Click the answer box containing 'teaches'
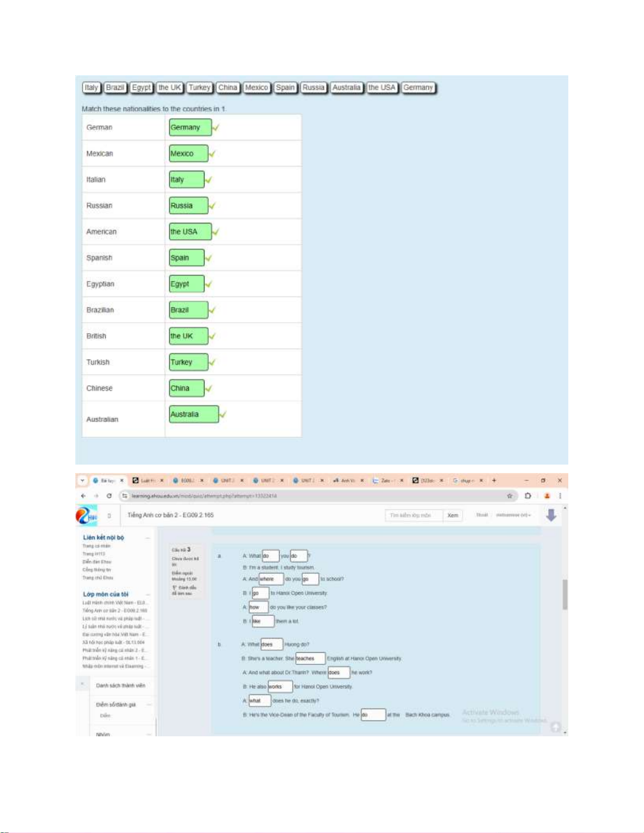644x833 pixels. pos(310,659)
